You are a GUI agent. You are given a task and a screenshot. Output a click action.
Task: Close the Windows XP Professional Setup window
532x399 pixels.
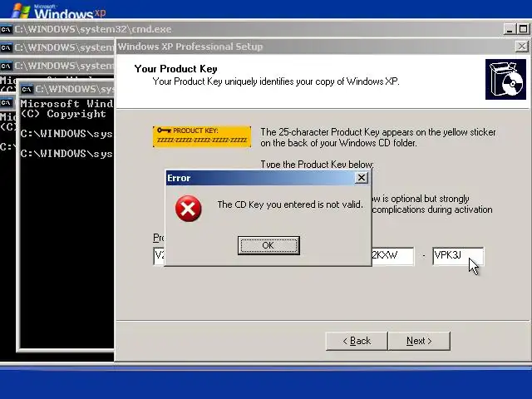click(x=522, y=47)
